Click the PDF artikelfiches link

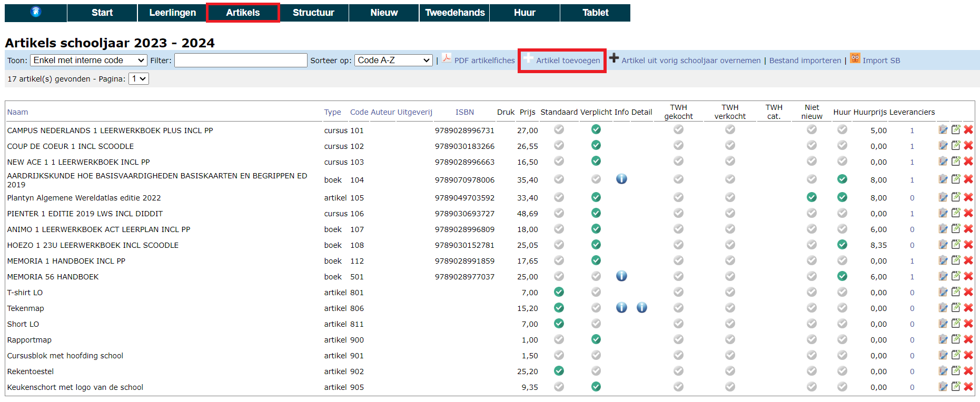[x=484, y=61]
